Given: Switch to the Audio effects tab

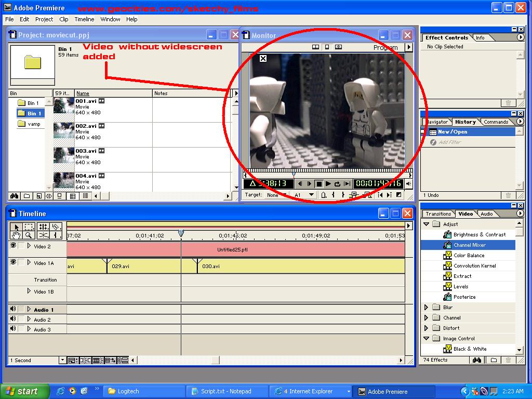Looking at the screenshot, I should [486, 214].
